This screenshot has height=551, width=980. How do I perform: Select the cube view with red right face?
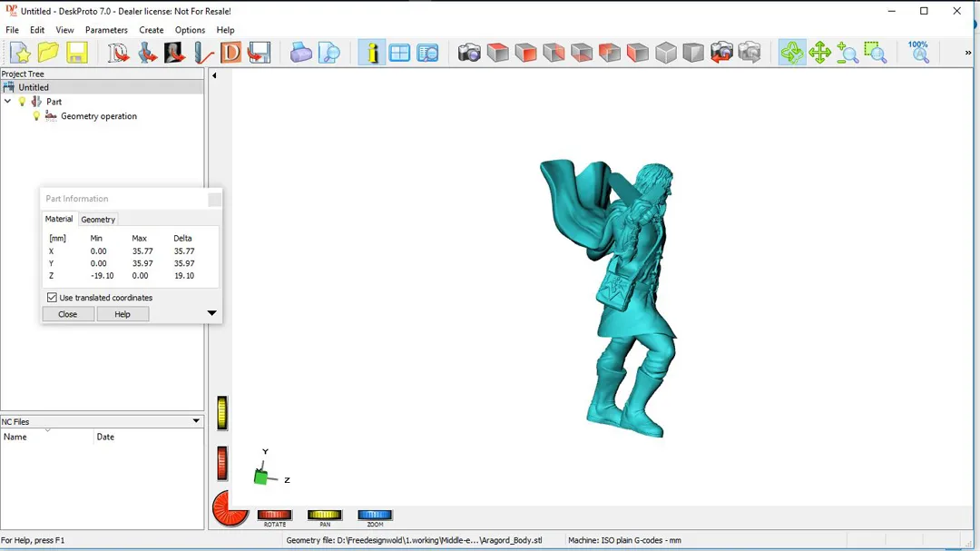[x=554, y=53]
